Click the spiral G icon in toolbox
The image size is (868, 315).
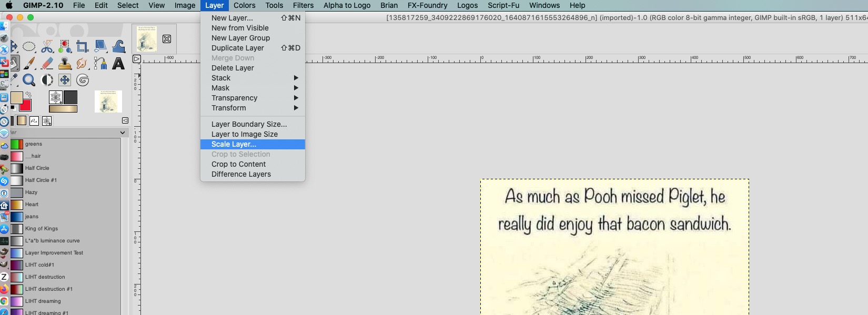pyautogui.click(x=83, y=80)
